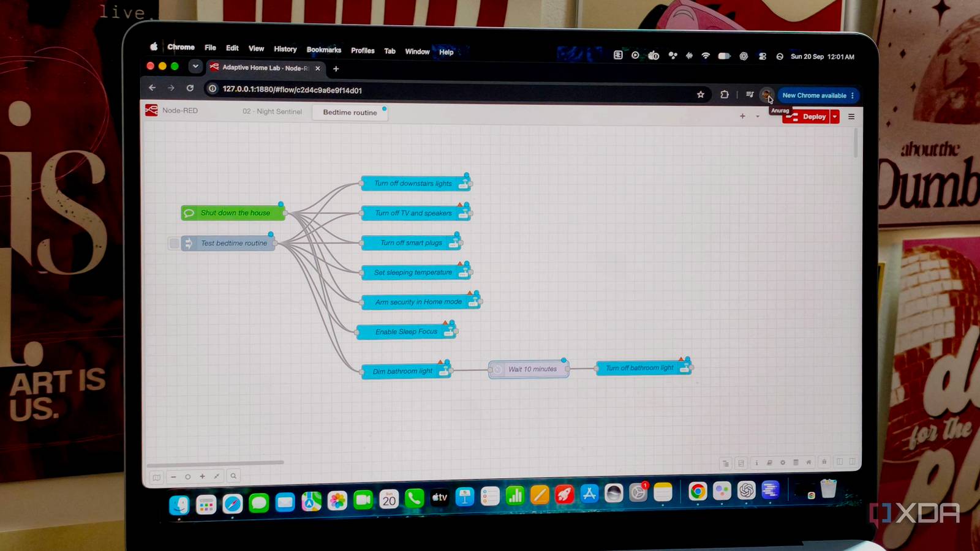
Task: Select 'Arm security in Home mode' node
Action: [421, 302]
